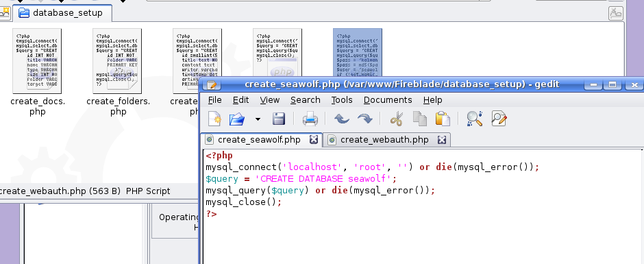Open the Documents menu in gedit
This screenshot has height=264, width=644.
tap(388, 100)
